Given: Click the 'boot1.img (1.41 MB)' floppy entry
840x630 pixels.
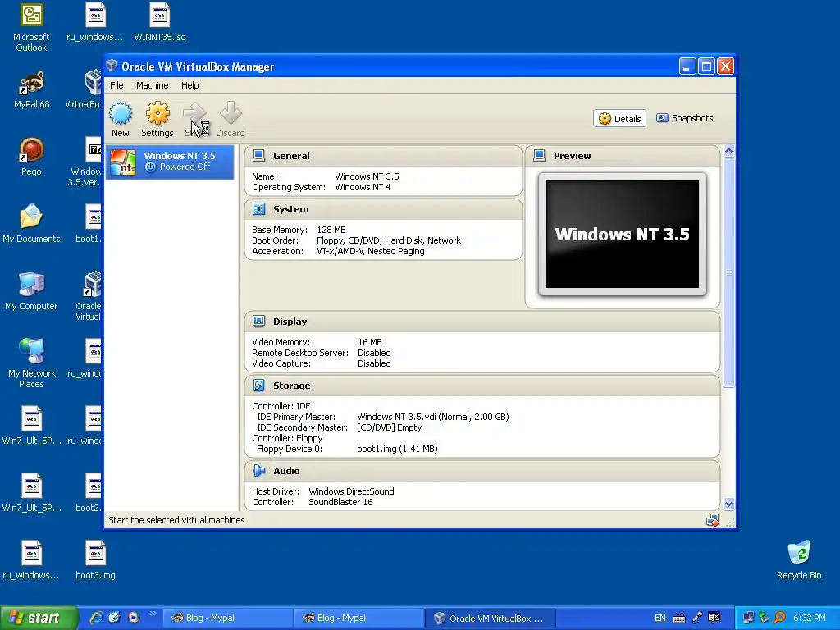Looking at the screenshot, I should tap(397, 449).
